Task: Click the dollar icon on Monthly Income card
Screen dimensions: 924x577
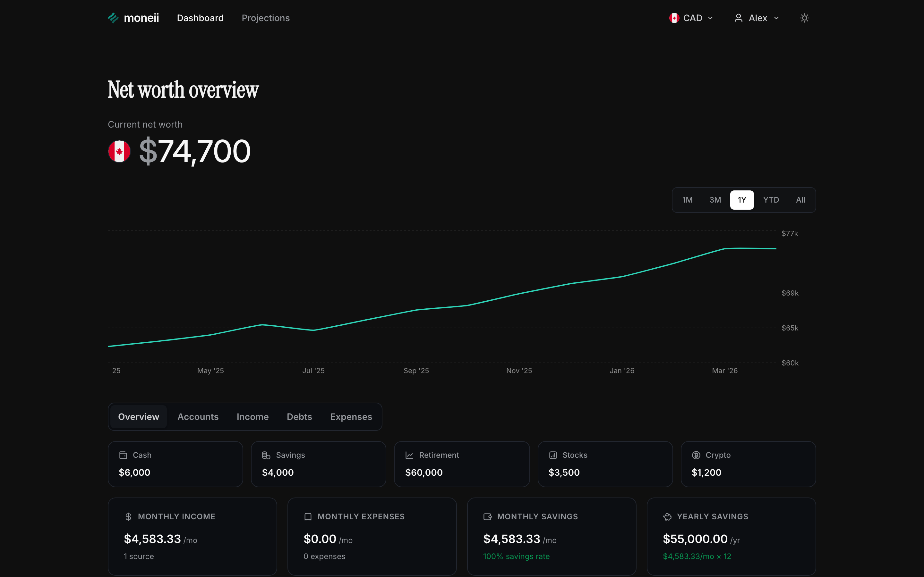Action: [128, 517]
